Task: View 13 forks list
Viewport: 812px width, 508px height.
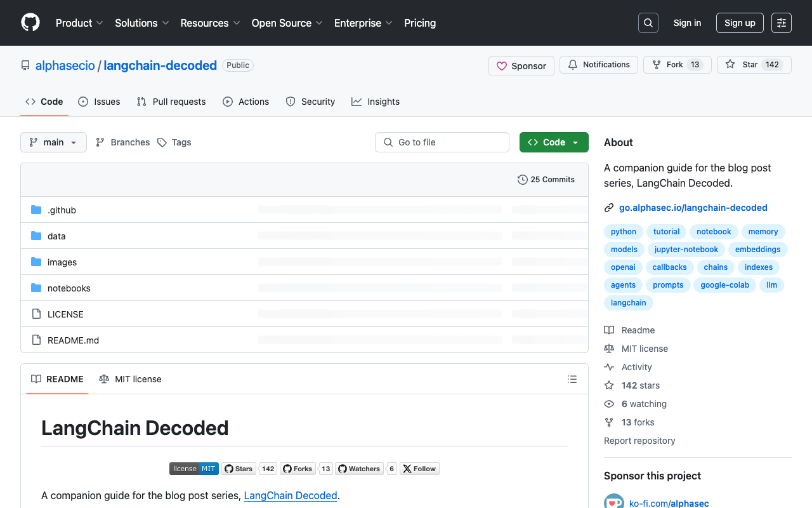Action: coord(629,422)
